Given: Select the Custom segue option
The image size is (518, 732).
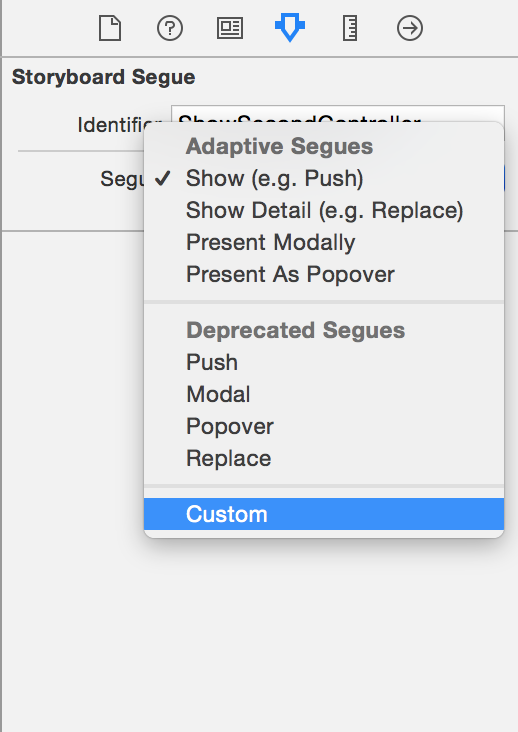Looking at the screenshot, I should point(324,514).
